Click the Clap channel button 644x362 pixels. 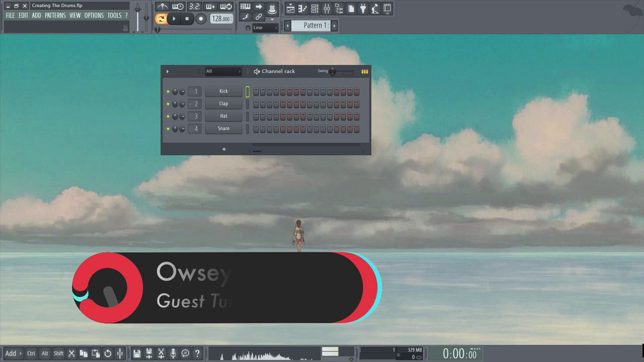(223, 104)
